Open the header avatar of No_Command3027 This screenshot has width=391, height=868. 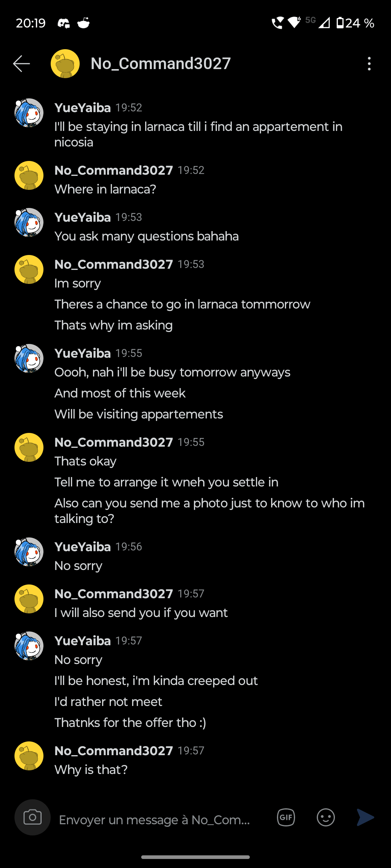point(65,64)
